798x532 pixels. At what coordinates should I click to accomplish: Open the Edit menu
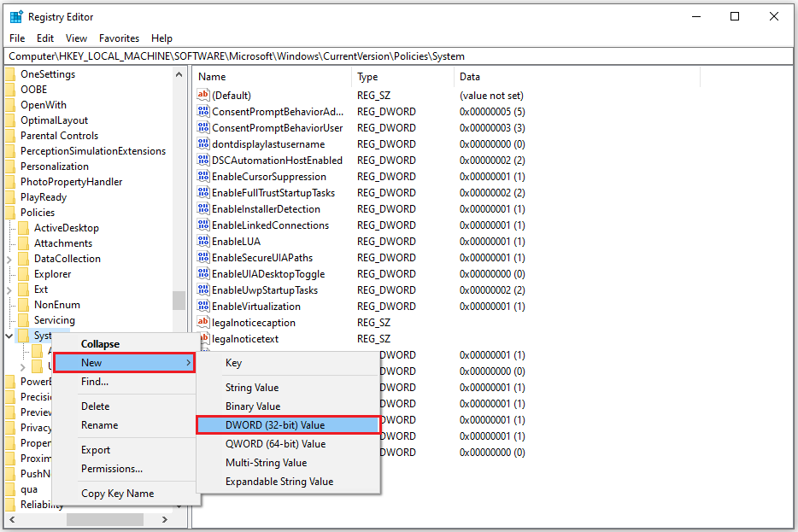pos(44,38)
